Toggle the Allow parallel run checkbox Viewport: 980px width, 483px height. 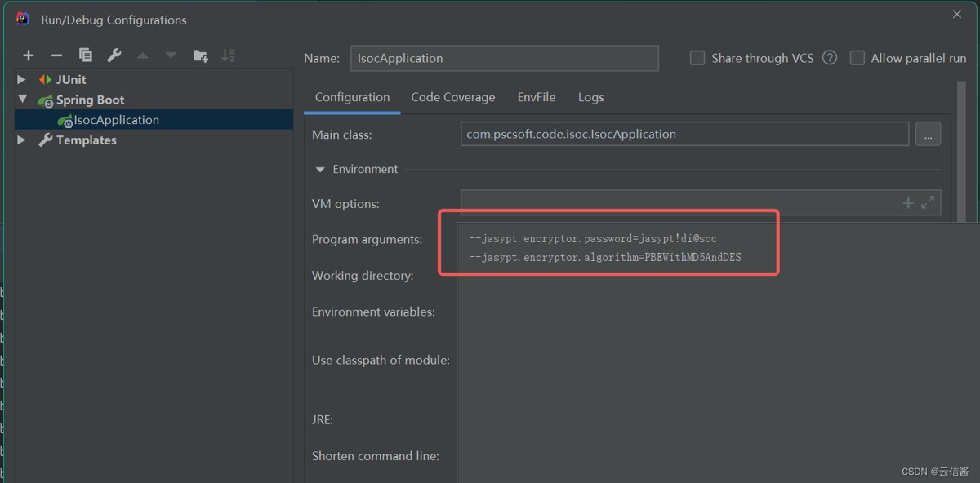coord(857,58)
